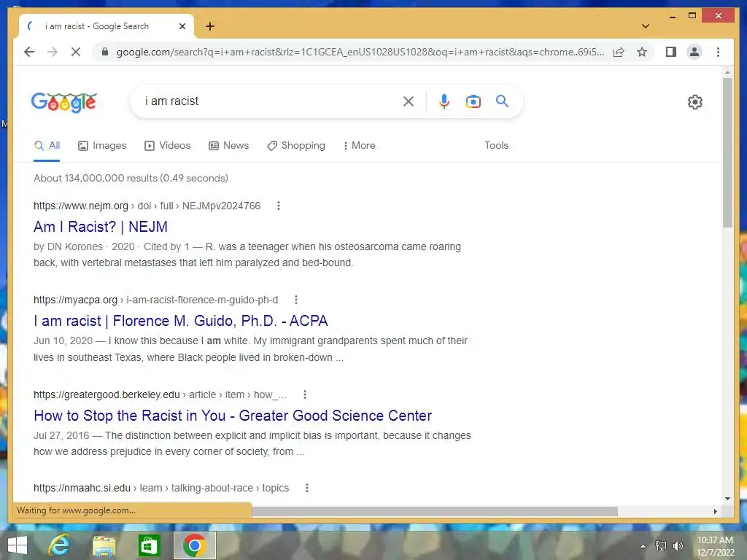This screenshot has height=560, width=747.
Task: Click 'About 134,000,000 results' stats text
Action: pyautogui.click(x=131, y=178)
